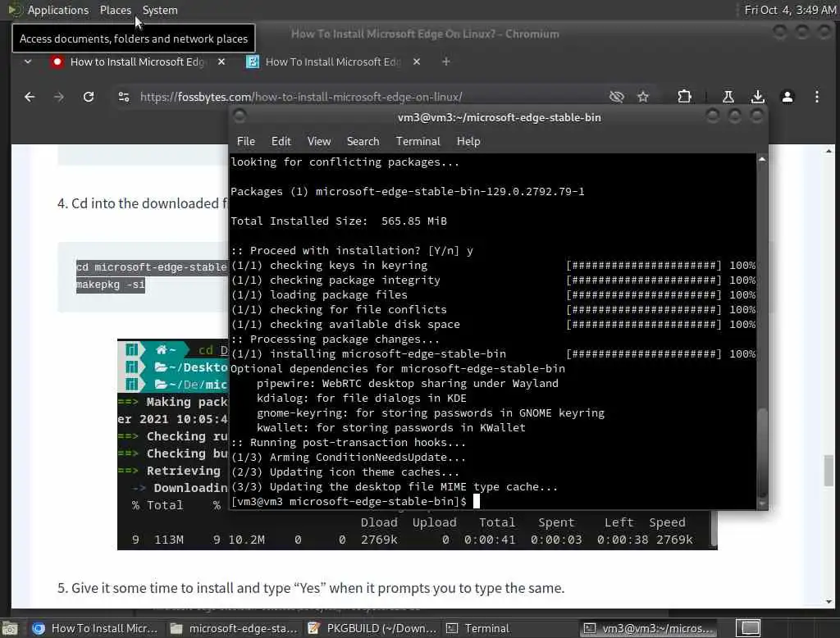Open terminal Edit menu
This screenshot has width=840, height=638.
[281, 141]
